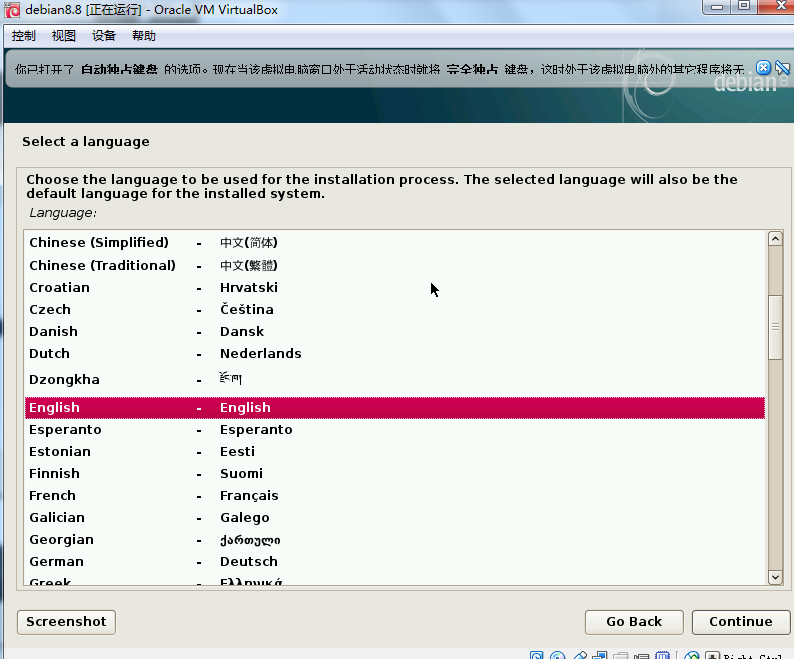Pick German as the installation language
Screen dimensions: 794x659
56,562
